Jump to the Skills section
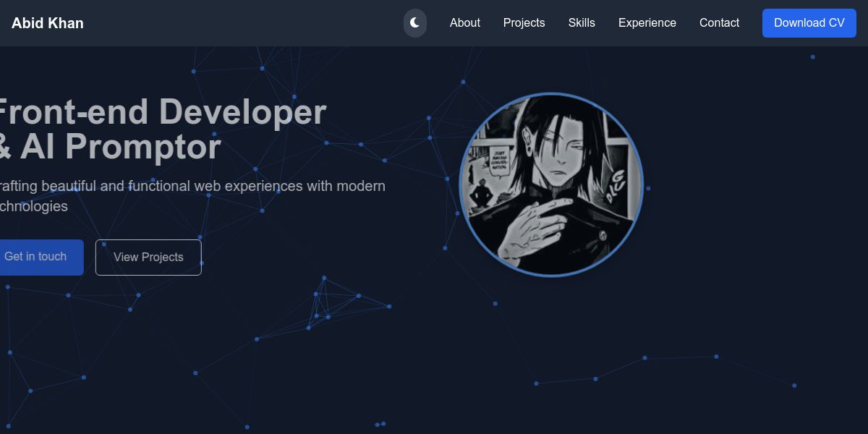The width and height of the screenshot is (868, 434). tap(582, 23)
